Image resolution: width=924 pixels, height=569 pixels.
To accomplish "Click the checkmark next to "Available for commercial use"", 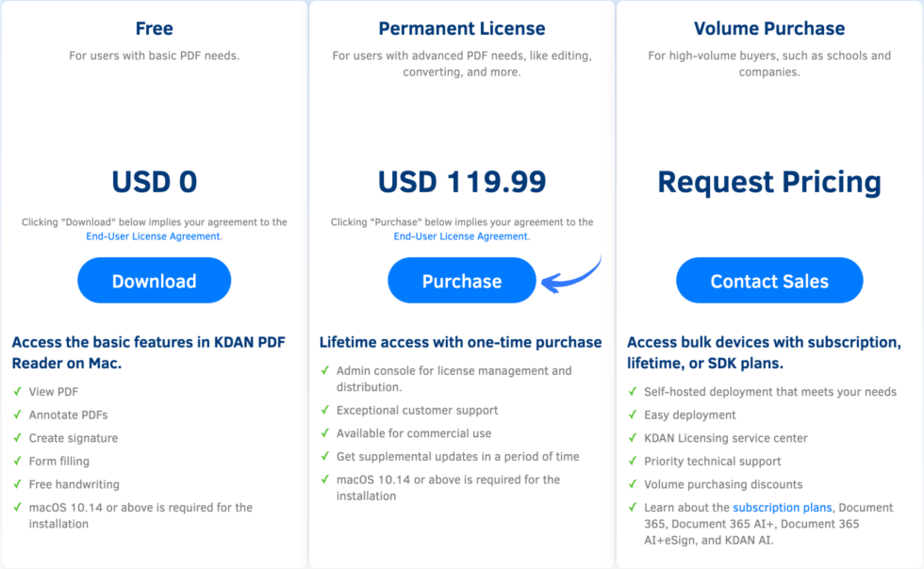I will tap(323, 433).
